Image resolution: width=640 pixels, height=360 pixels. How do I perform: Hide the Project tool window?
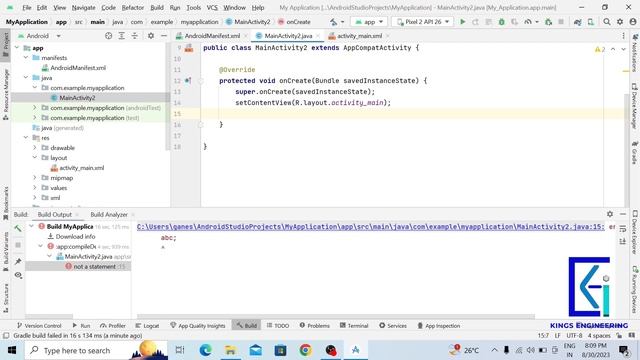[164, 36]
